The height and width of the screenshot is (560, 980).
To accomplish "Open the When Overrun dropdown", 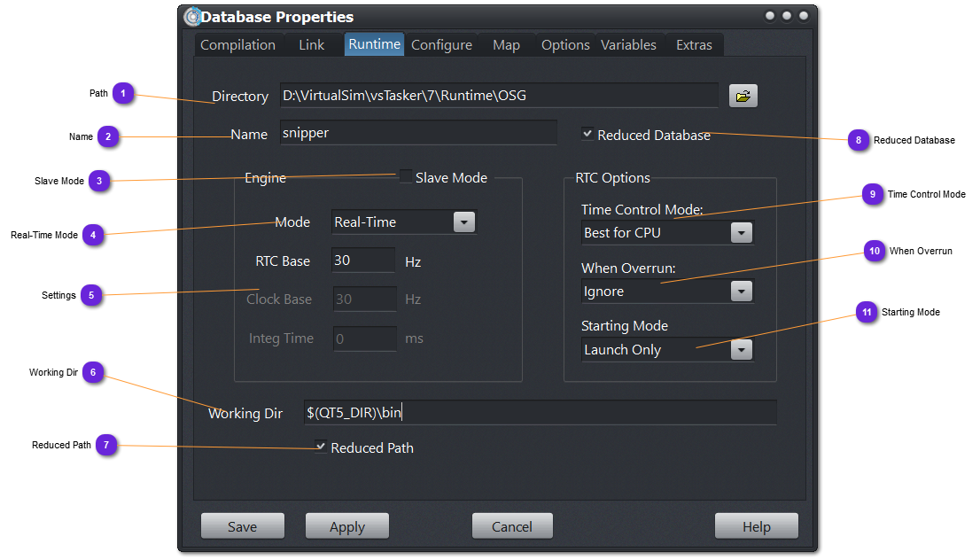I will pyautogui.click(x=742, y=292).
